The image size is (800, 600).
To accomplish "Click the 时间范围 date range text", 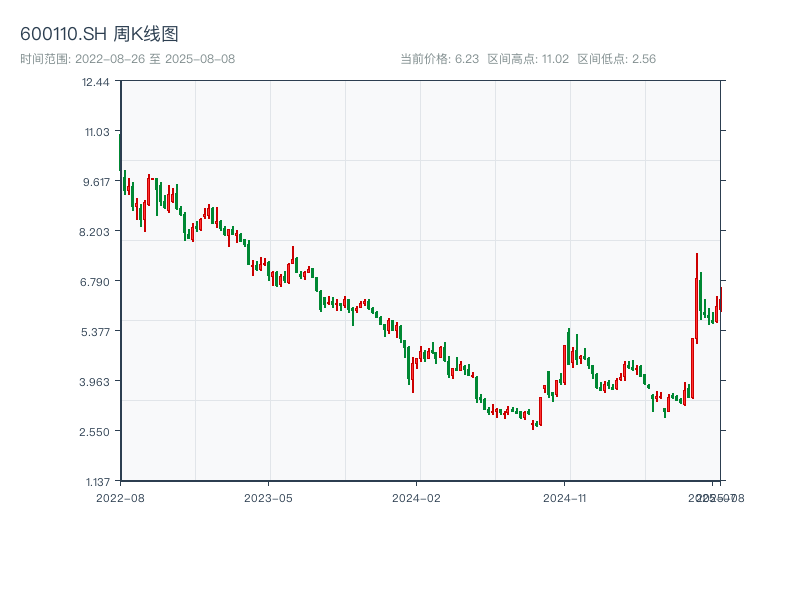I will pyautogui.click(x=127, y=59).
